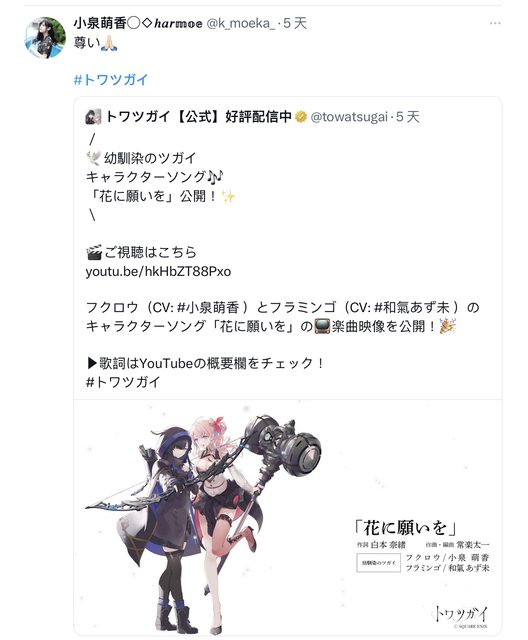Click the トワツガイ logo in the image corner
The height and width of the screenshot is (640, 528).
460,615
